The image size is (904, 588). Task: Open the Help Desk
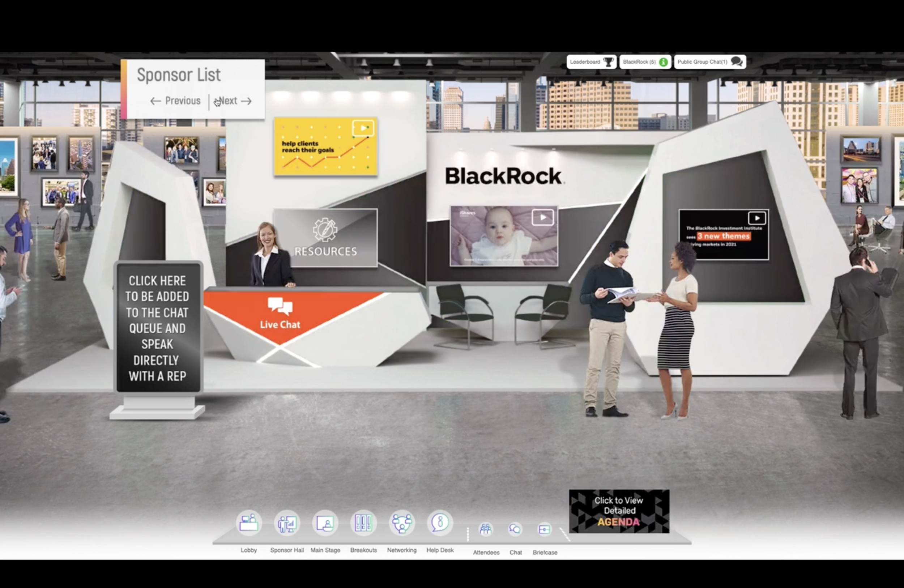tap(440, 523)
